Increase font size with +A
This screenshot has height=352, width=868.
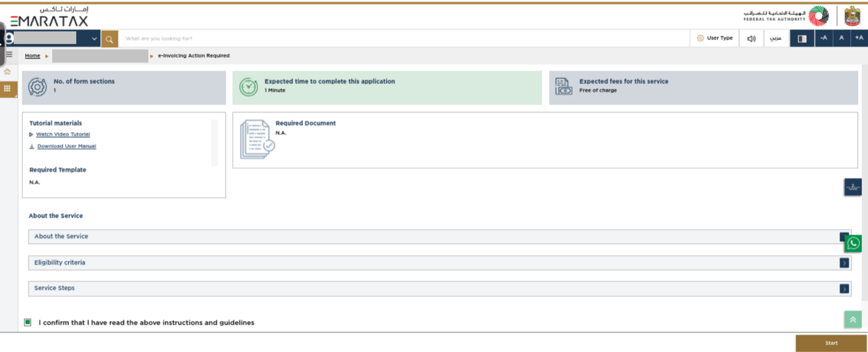point(859,38)
